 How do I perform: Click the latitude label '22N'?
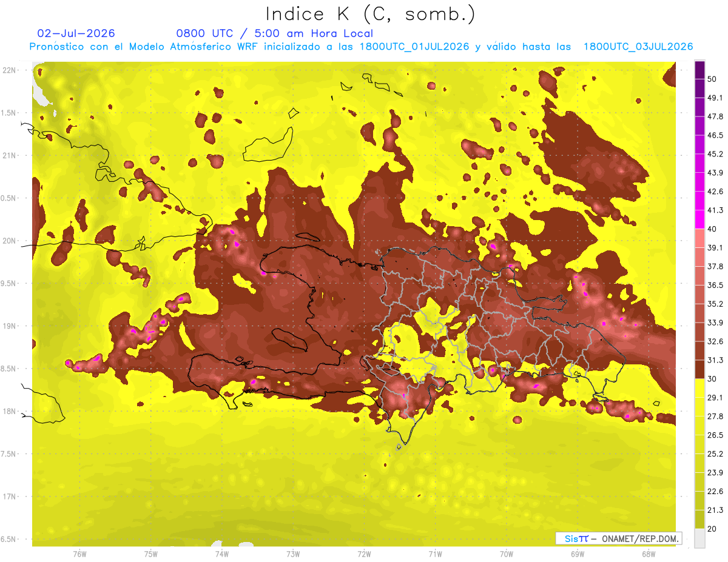[x=10, y=70]
